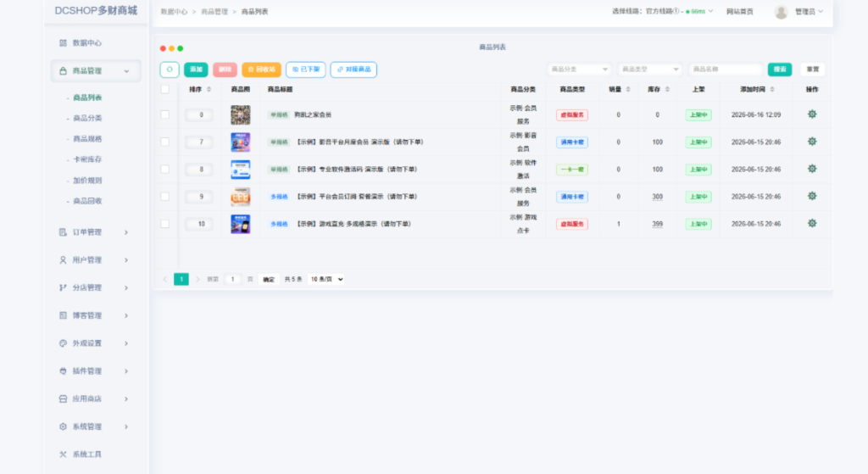Collapse the 商品管理 sidebar menu
This screenshot has width=868, height=474.
click(x=96, y=71)
